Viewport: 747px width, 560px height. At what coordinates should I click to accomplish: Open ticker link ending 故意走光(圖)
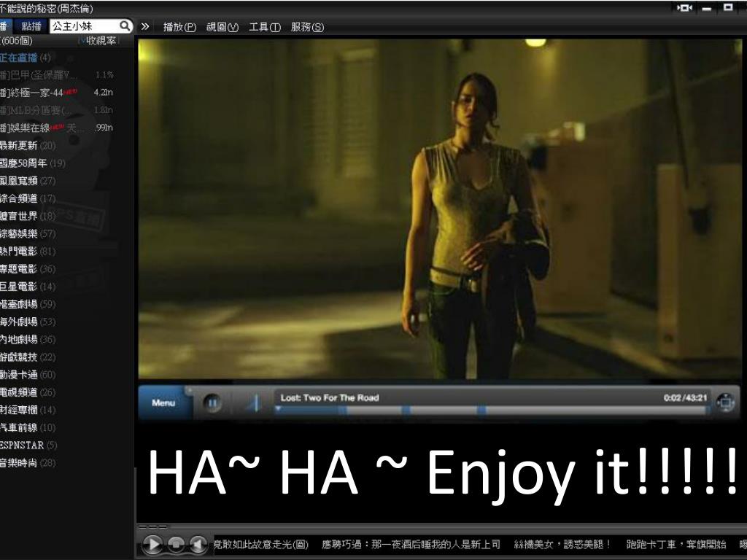(x=261, y=544)
